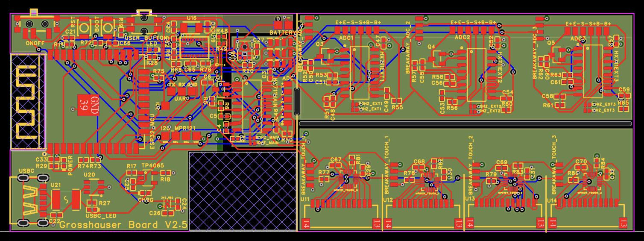Select the BATTERY connector label
This screenshot has height=241, width=644.
click(x=282, y=33)
